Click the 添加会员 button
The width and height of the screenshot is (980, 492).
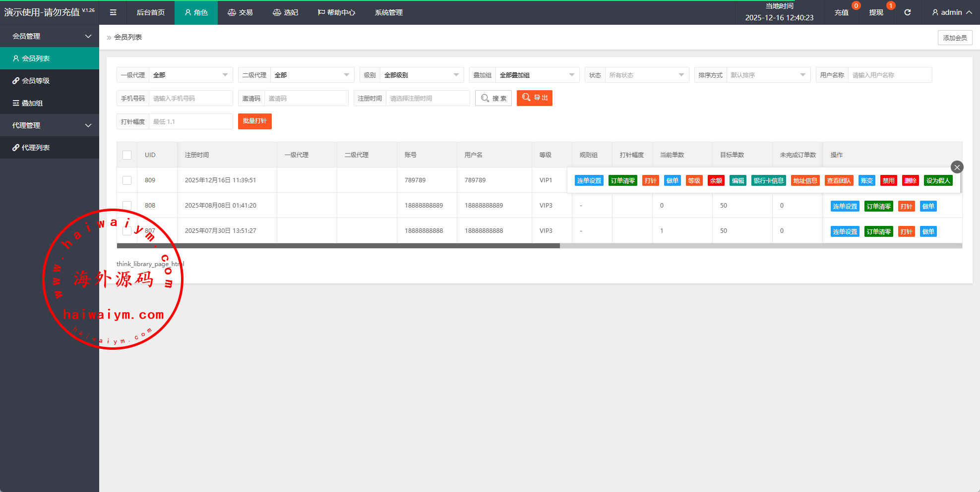(954, 38)
